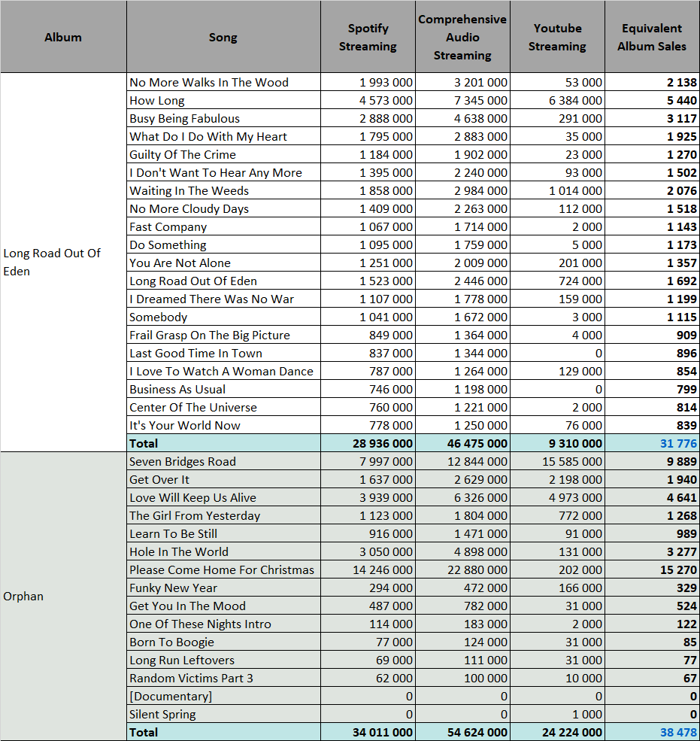Select the [Documentary] row cell
Image resolution: width=700 pixels, height=741 pixels.
223,696
